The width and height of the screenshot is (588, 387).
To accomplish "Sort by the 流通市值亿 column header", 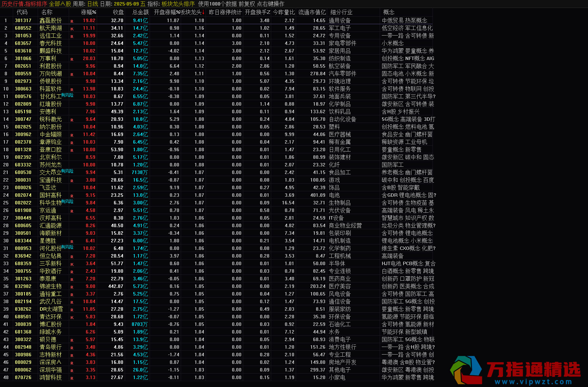I will pos(312,12).
